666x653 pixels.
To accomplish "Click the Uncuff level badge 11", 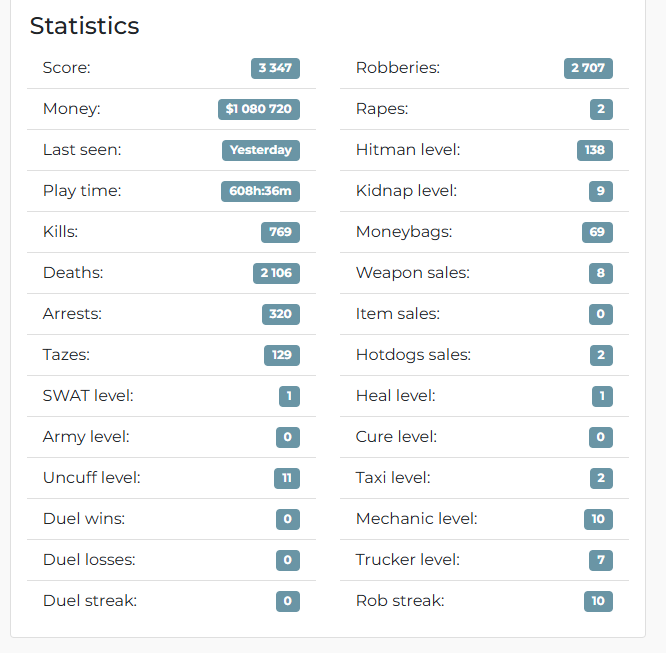I will point(287,478).
